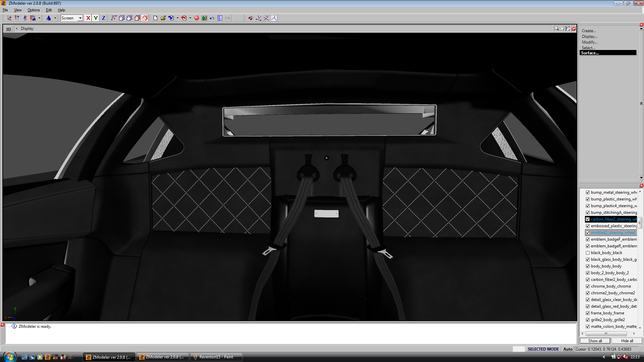This screenshot has height=362, width=644.
Task: Click the Hide all button
Action: (x=627, y=341)
